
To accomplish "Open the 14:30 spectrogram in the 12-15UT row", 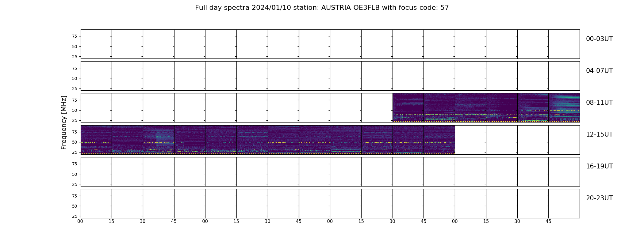I will 408,140.
